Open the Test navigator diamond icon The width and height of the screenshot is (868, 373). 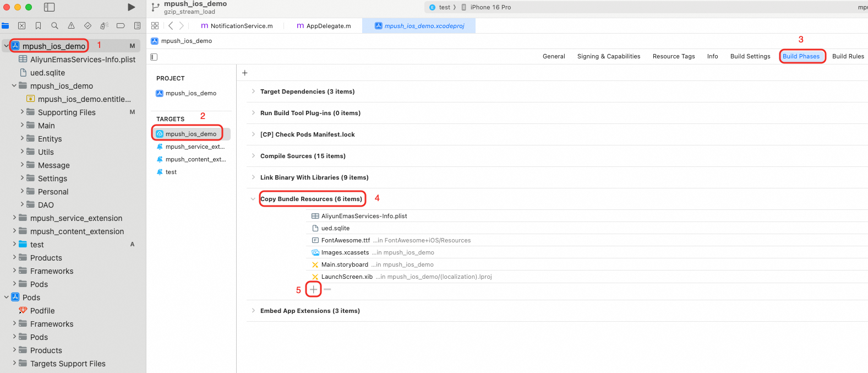[88, 26]
